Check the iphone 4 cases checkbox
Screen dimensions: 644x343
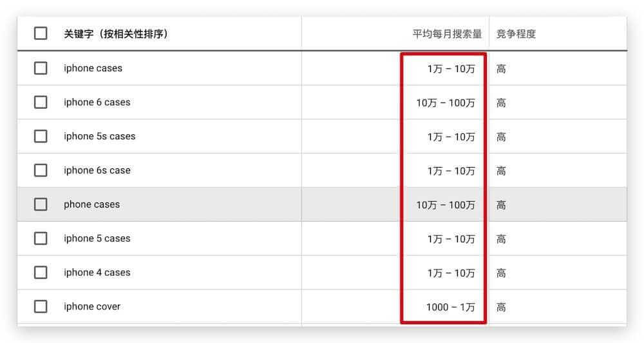(41, 273)
